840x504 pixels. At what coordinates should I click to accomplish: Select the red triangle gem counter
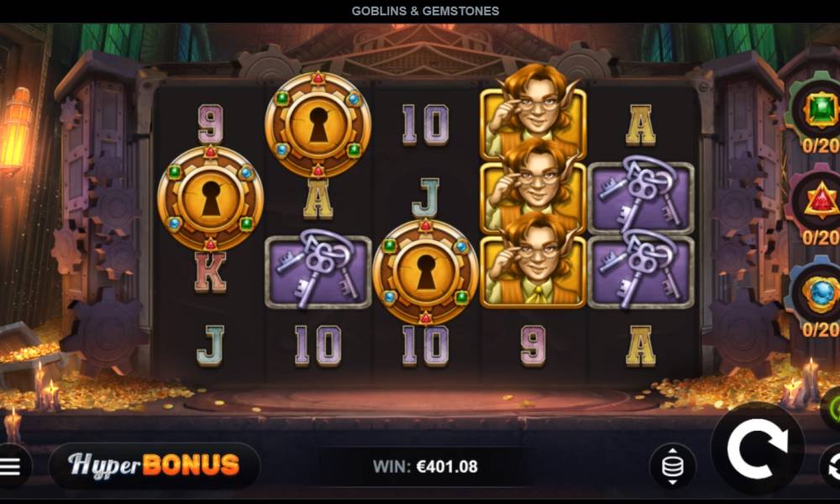pyautogui.click(x=817, y=205)
